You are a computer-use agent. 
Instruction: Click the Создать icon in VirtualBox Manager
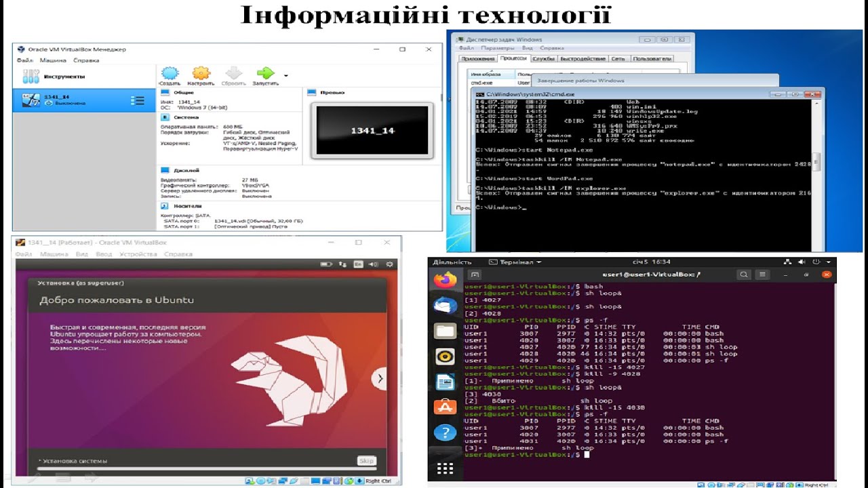[x=170, y=73]
